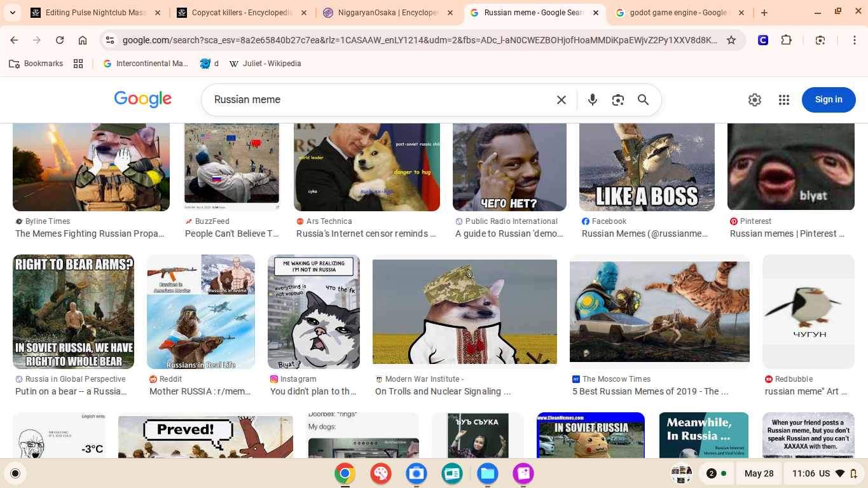The height and width of the screenshot is (488, 868).
Task: Open the bookmark labeled d
Action: pos(209,64)
